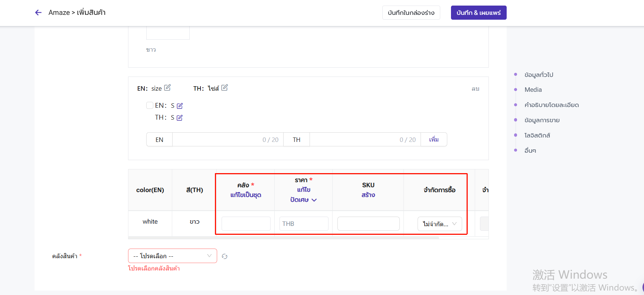Refresh the warehouse list icon

coord(225,256)
